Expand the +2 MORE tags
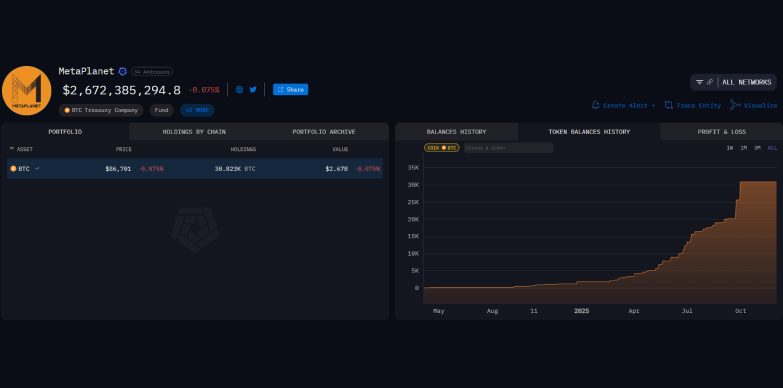The height and width of the screenshot is (388, 783). click(197, 110)
